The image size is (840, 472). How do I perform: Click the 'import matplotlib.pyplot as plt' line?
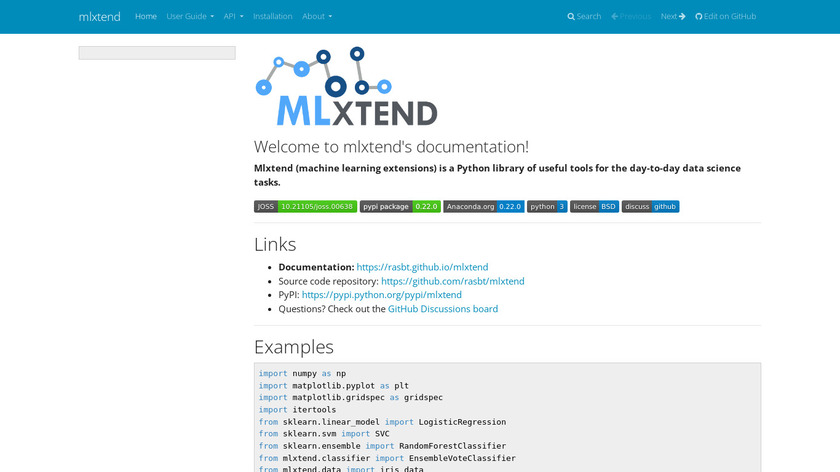pos(334,386)
